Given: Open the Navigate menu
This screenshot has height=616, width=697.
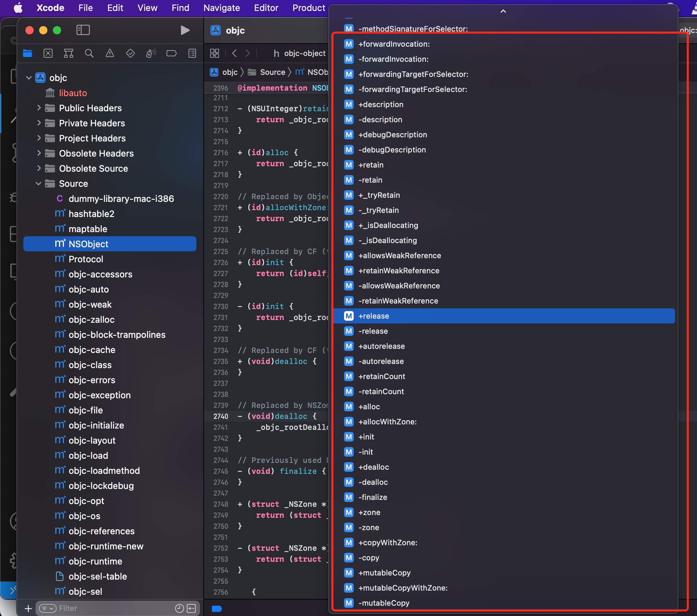Looking at the screenshot, I should (x=221, y=8).
